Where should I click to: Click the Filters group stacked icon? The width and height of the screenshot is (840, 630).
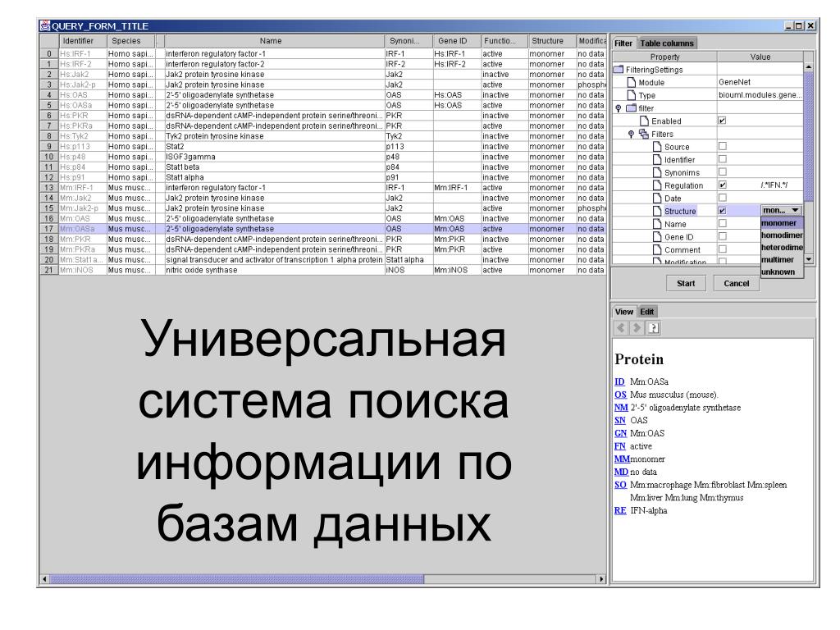pos(644,134)
